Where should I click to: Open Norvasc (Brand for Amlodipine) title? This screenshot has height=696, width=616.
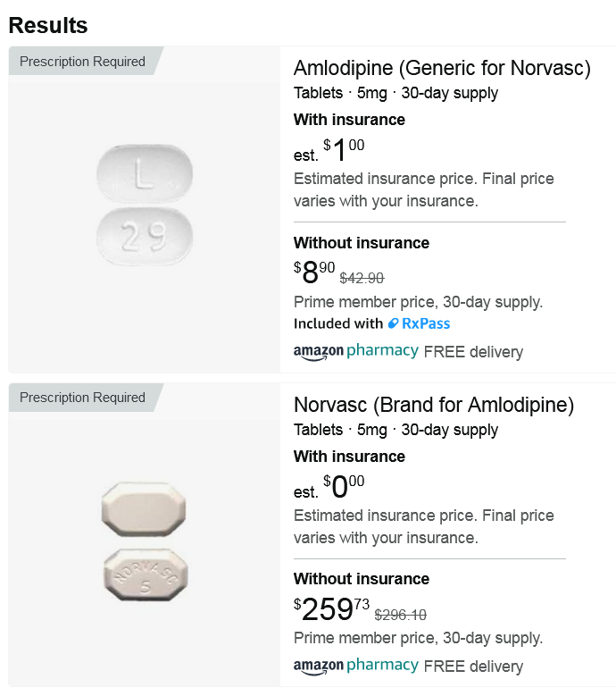pos(433,405)
